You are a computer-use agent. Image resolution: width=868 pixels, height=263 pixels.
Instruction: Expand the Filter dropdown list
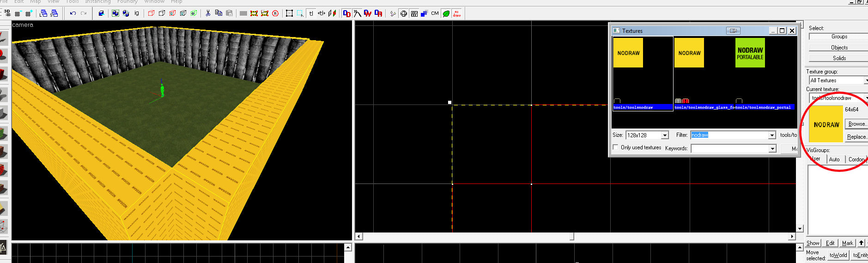click(x=772, y=135)
